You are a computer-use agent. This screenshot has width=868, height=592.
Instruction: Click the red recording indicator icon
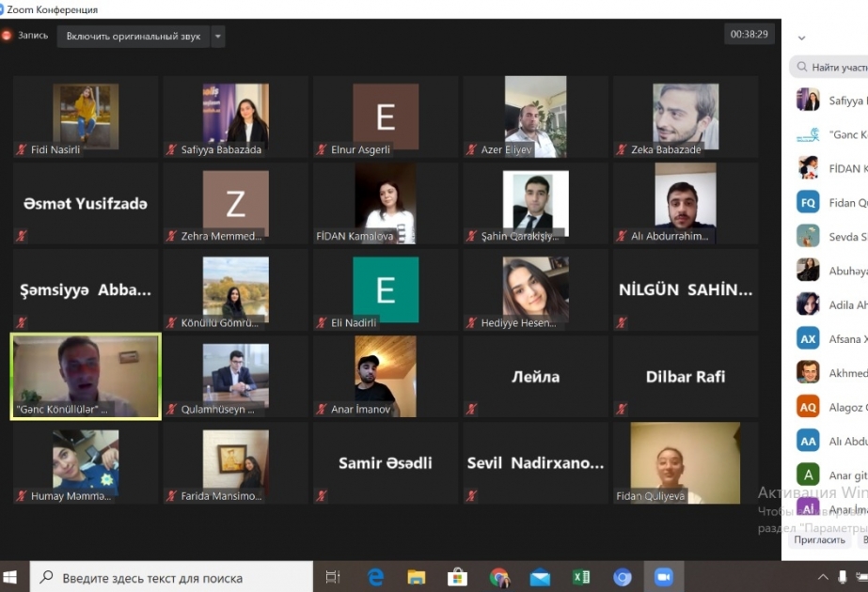click(x=7, y=36)
